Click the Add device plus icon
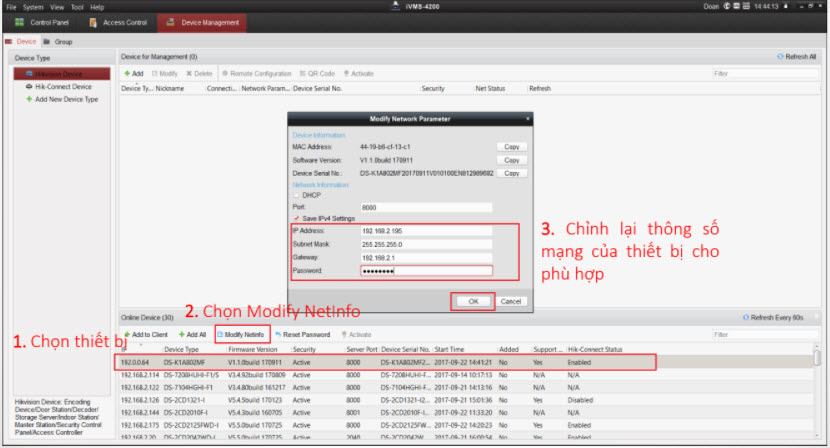Screen dimensions: 830x448 pos(127,73)
